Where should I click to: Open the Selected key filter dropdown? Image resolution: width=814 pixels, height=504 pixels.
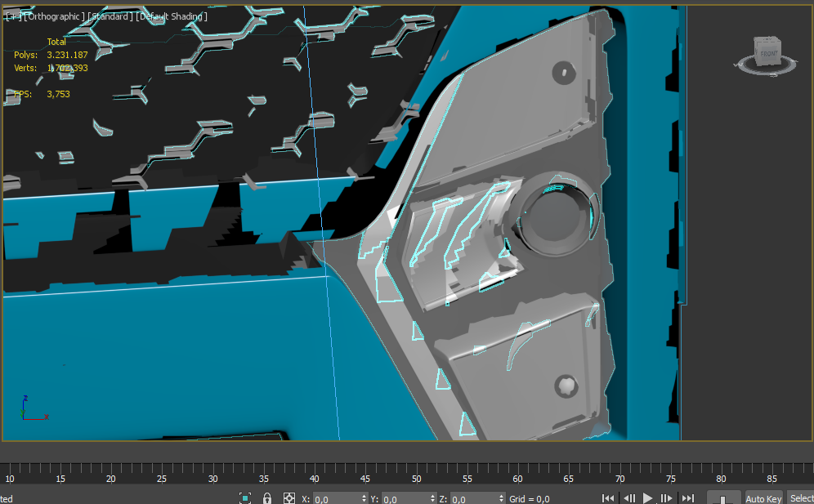(x=801, y=498)
